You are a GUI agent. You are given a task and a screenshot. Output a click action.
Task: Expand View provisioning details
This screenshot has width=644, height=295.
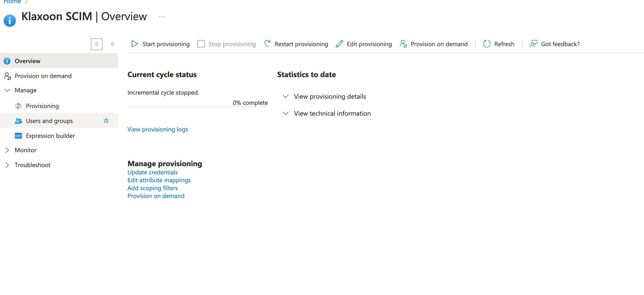pyautogui.click(x=286, y=96)
